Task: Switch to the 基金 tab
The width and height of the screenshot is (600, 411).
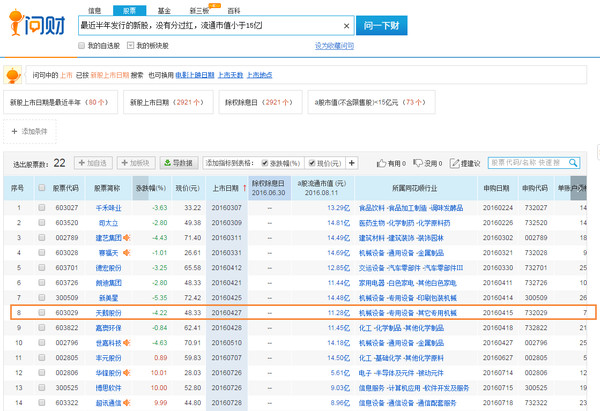Action: 164,11
